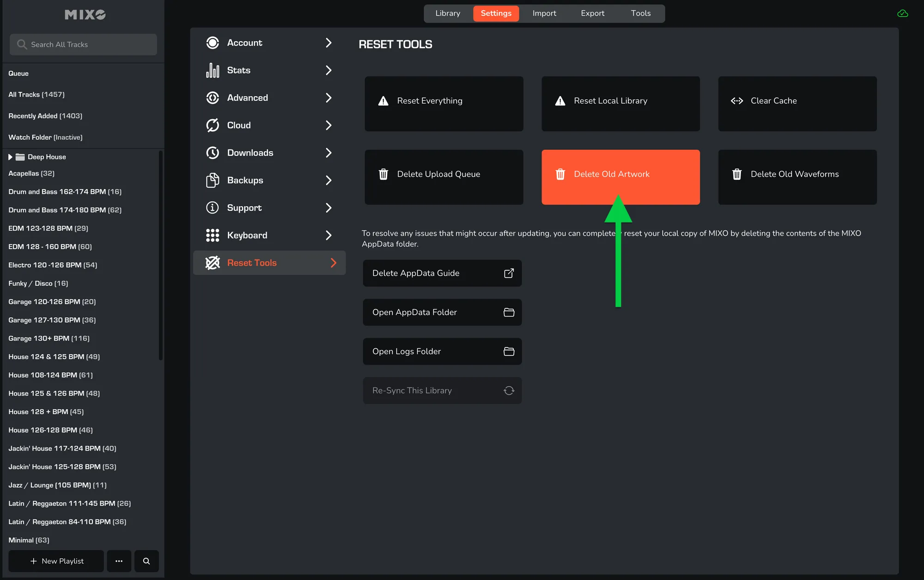Expand the Keyboard settings chevron
The image size is (924, 580).
pos(328,235)
